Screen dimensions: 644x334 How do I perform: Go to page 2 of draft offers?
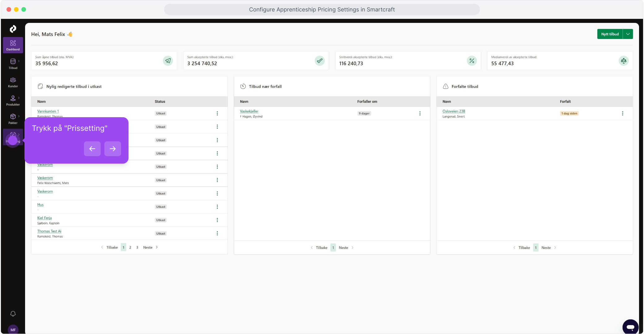point(130,247)
